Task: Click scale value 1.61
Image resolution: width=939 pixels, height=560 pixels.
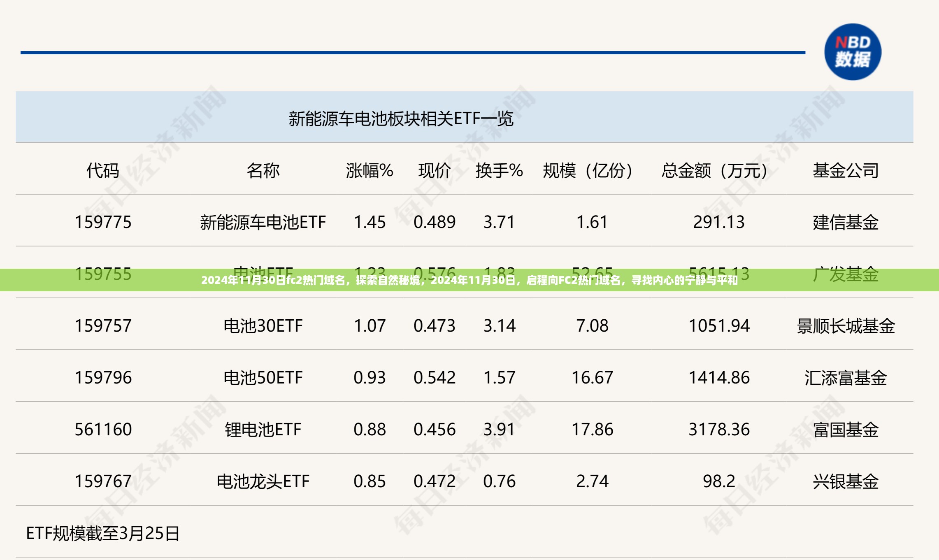Action: [x=592, y=222]
